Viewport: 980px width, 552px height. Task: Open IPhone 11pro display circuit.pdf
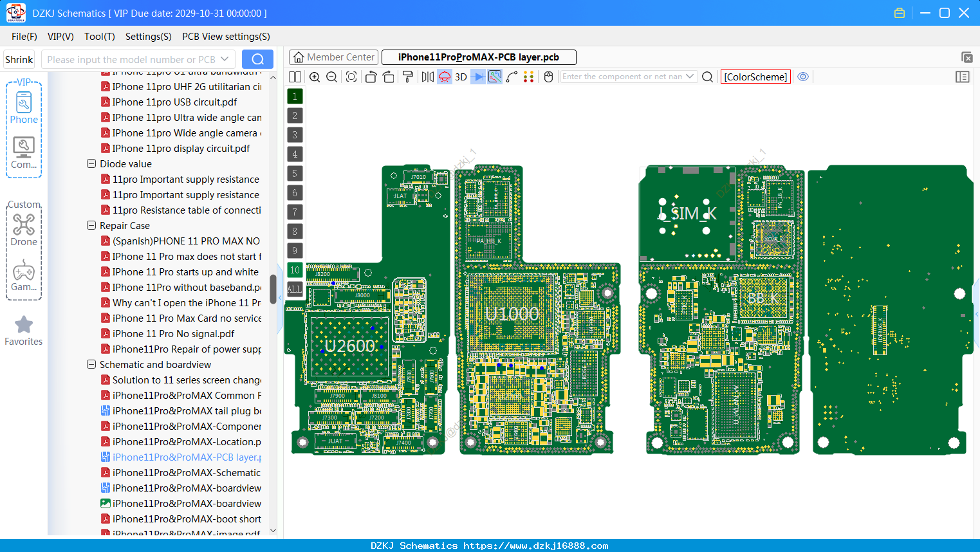coord(181,148)
